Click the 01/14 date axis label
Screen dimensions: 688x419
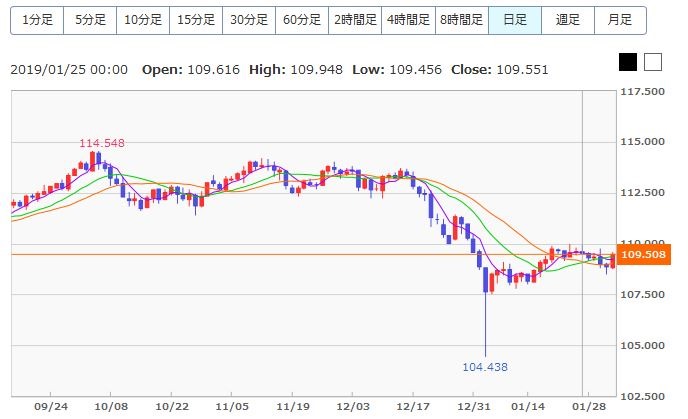tap(528, 407)
